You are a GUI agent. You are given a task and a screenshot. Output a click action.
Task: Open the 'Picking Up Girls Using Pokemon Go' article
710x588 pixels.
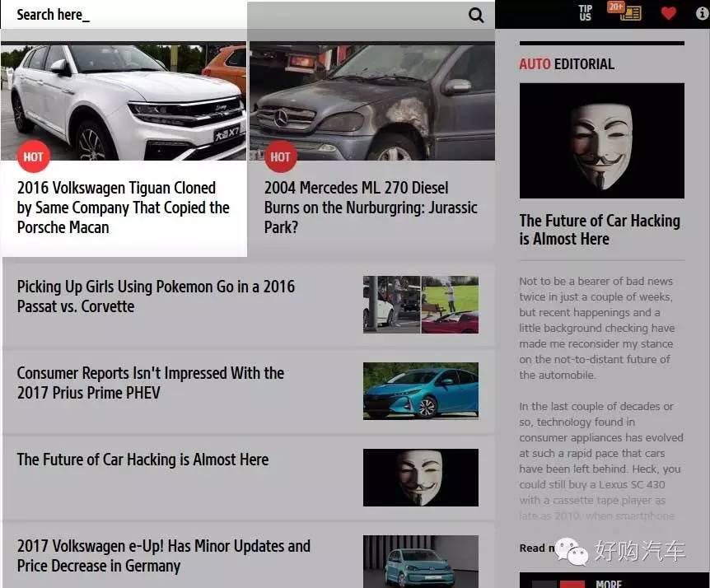(x=156, y=296)
